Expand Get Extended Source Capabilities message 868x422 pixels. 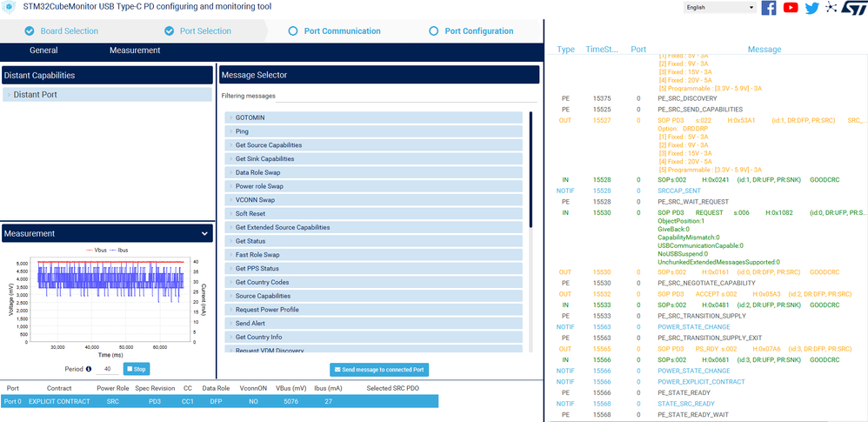(374, 228)
